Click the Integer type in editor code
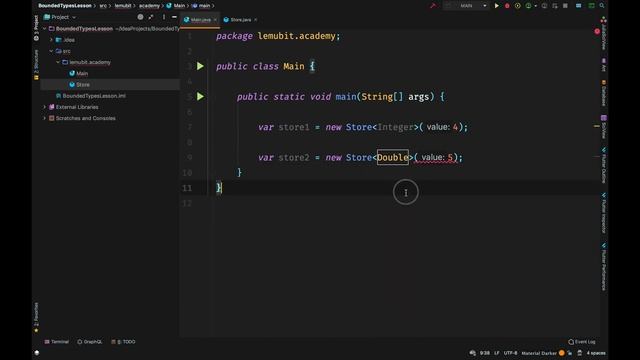 (395, 127)
